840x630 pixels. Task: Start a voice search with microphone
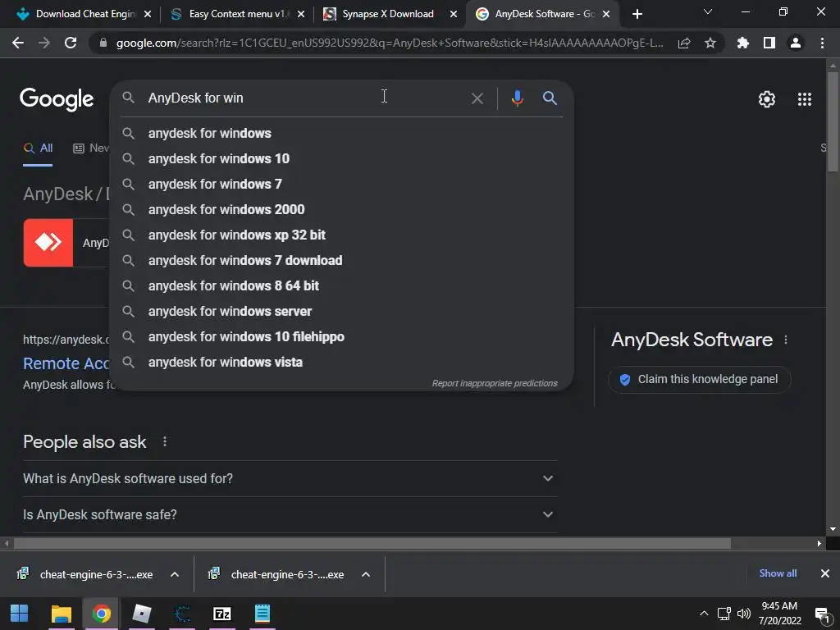(517, 98)
